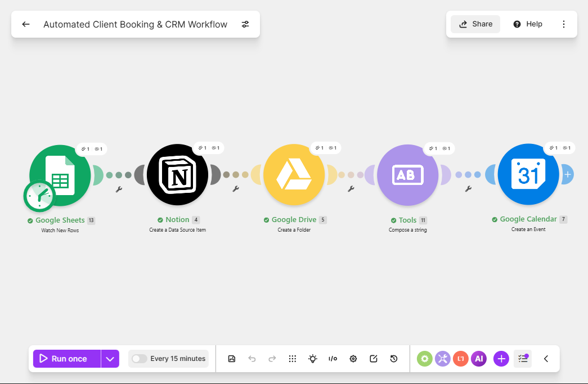Click the clock schedule icon on Google Sheets
The height and width of the screenshot is (384, 588).
(39, 196)
